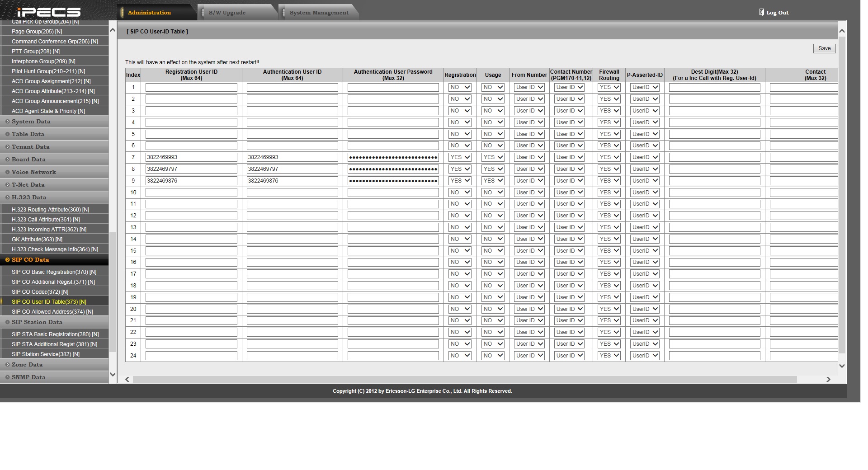Focus Registration User ID field for index 1
Viewport: 868px width, 470px height.
[191, 87]
